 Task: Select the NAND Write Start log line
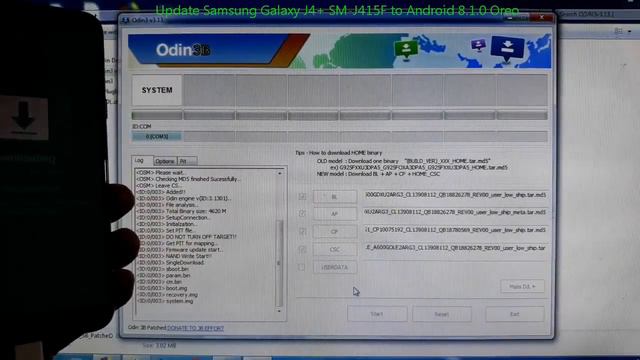[x=174, y=256]
